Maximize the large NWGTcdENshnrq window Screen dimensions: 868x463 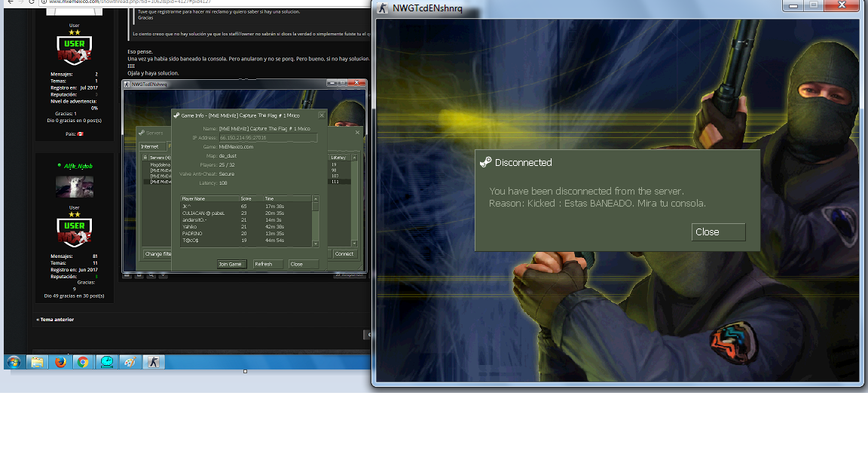point(814,5)
